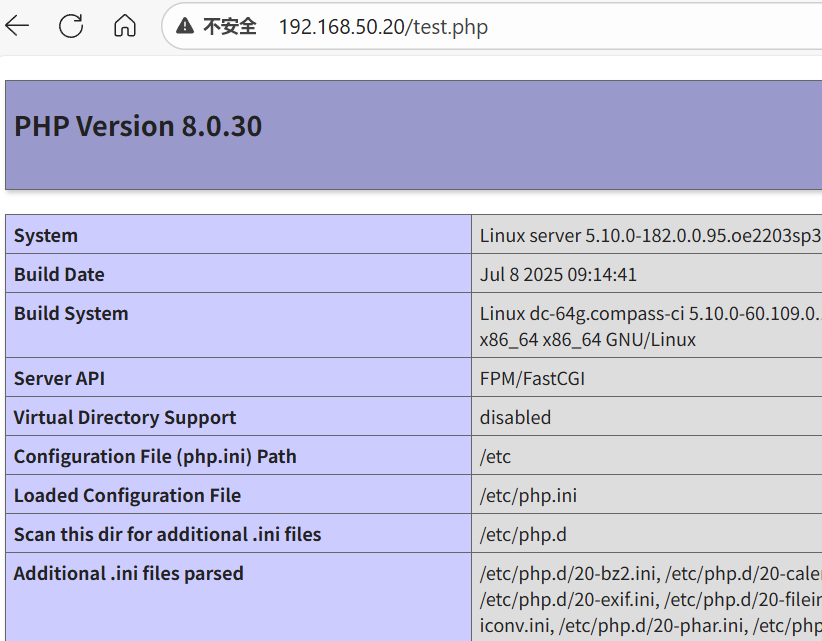This screenshot has height=641, width=822.
Task: Click the Server API label cell
Action: click(x=59, y=379)
